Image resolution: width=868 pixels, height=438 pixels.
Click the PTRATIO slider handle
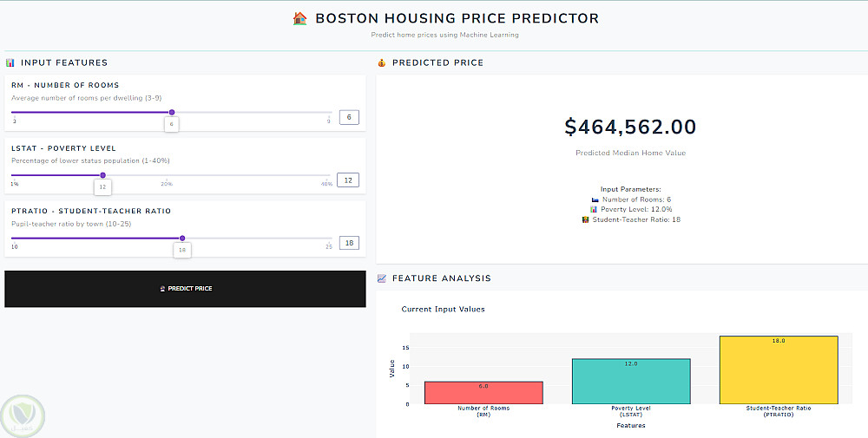[x=181, y=238]
